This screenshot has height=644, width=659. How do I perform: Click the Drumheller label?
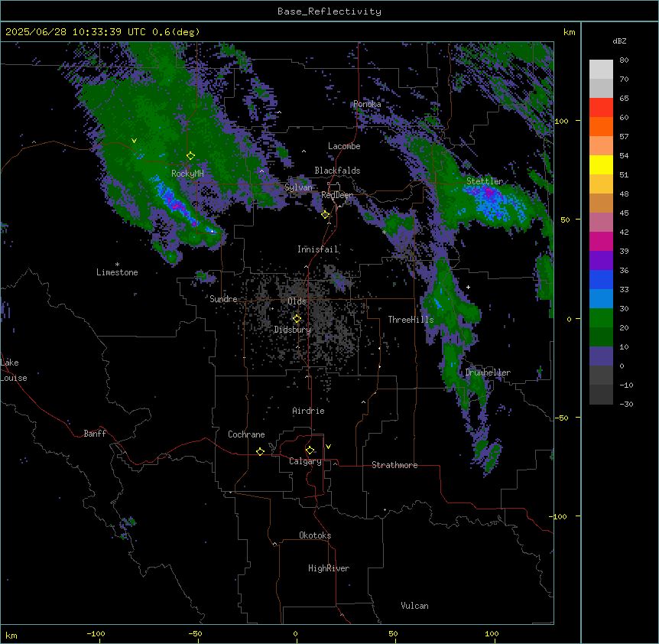coord(488,372)
